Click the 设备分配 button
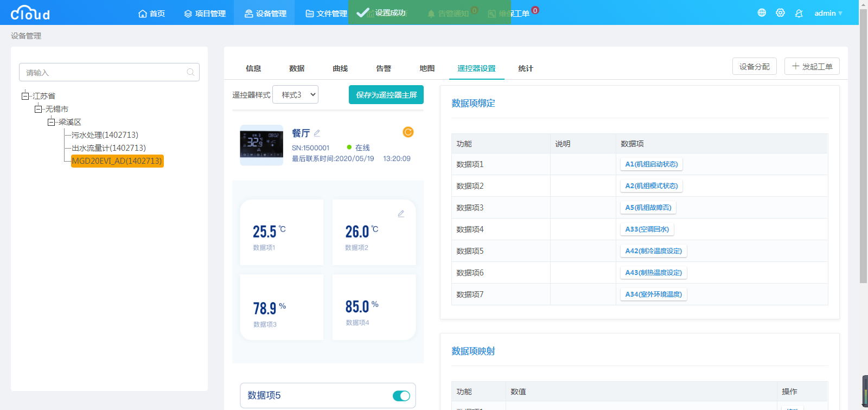The width and height of the screenshot is (868, 410). (755, 66)
